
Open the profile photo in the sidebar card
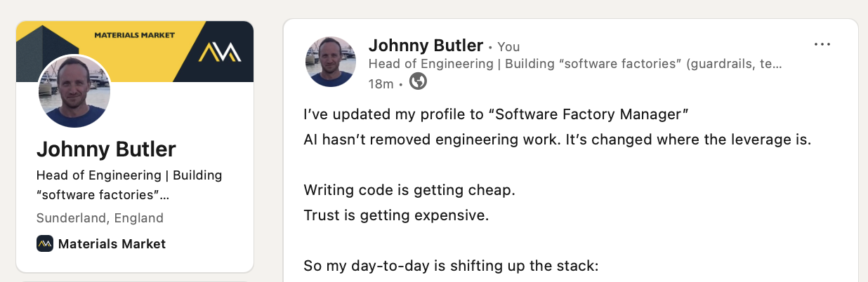[74, 91]
